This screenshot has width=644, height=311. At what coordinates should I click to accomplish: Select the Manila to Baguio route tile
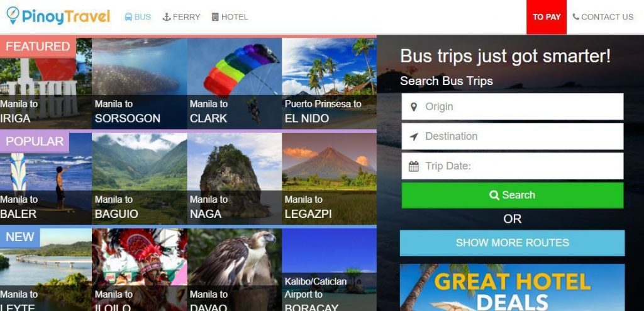140,179
